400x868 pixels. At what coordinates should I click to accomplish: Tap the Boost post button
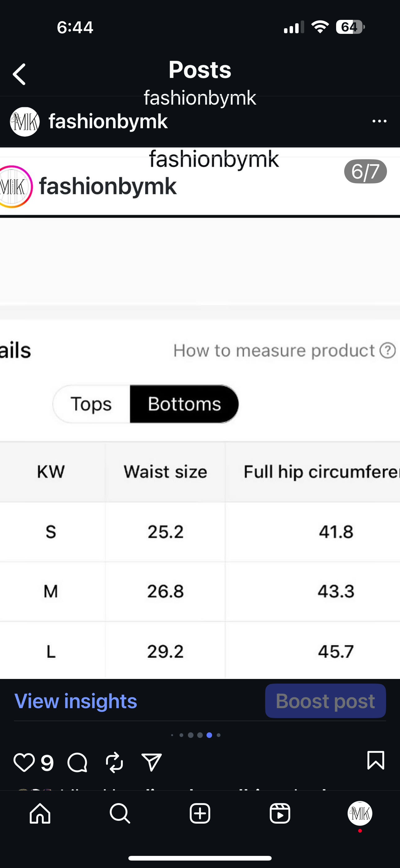[325, 701]
